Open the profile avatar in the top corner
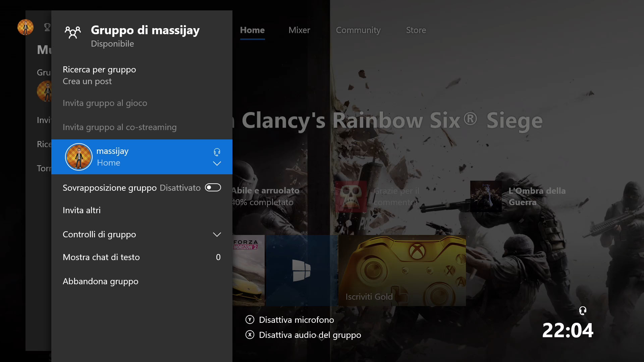 [x=25, y=27]
